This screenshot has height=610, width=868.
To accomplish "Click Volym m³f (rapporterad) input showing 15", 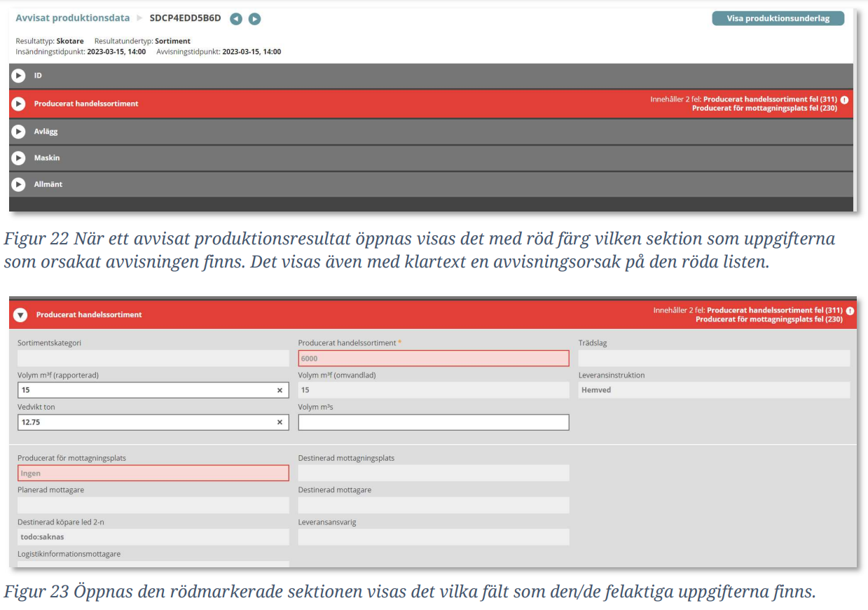I will click(x=144, y=390).
